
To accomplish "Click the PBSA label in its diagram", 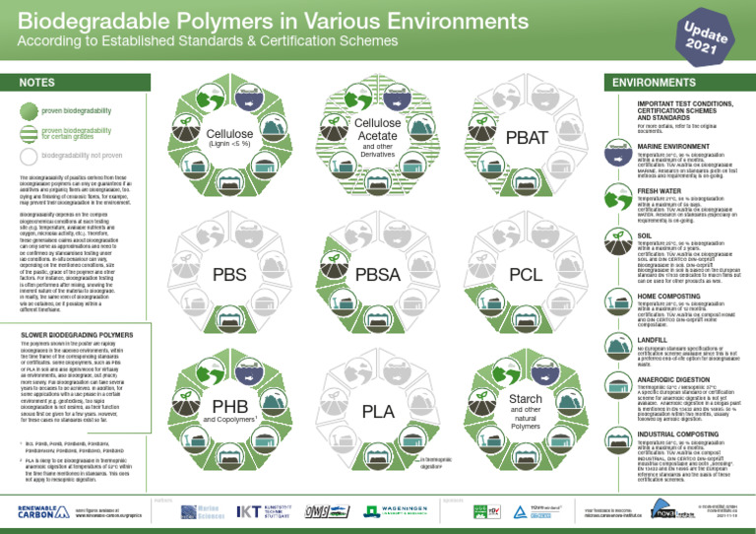I will [378, 275].
